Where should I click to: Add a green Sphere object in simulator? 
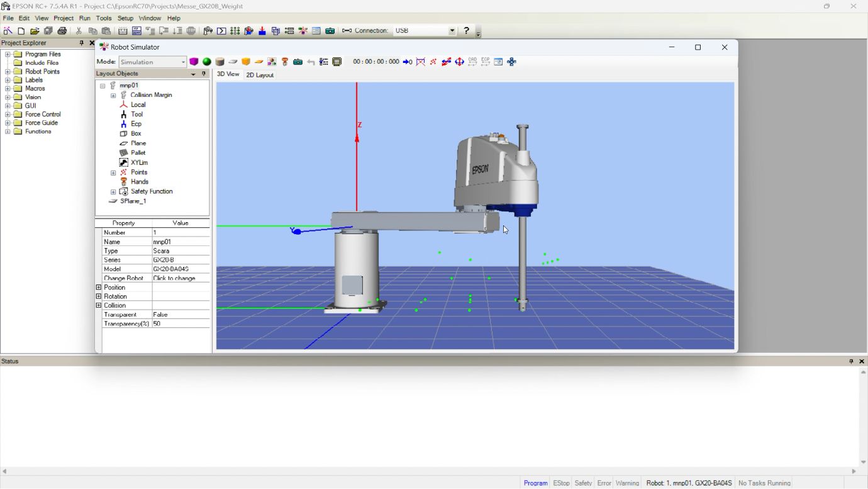point(207,62)
